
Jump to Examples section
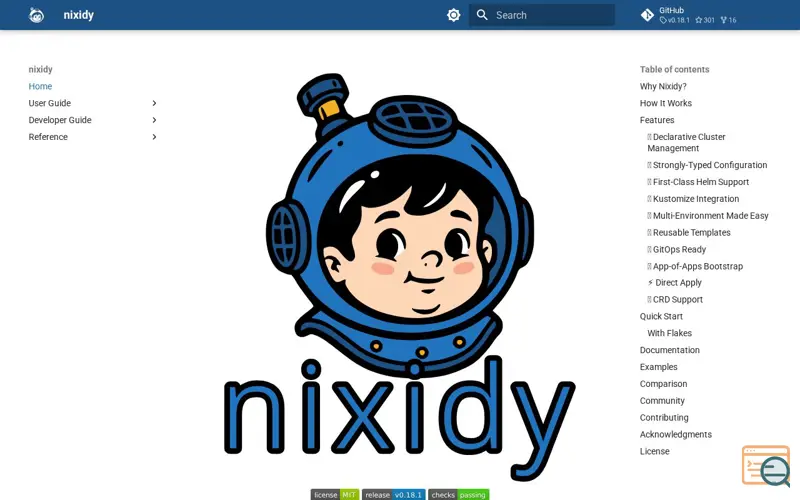click(x=658, y=366)
